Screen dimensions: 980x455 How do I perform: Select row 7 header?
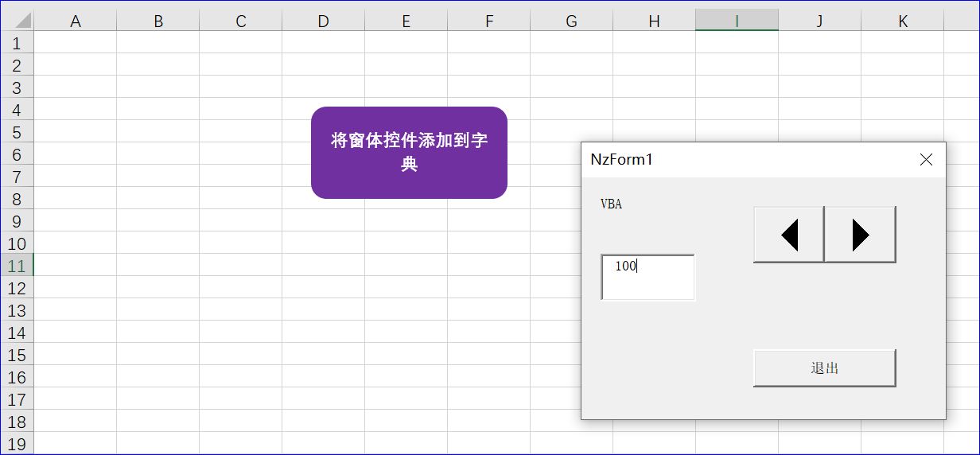[x=17, y=176]
